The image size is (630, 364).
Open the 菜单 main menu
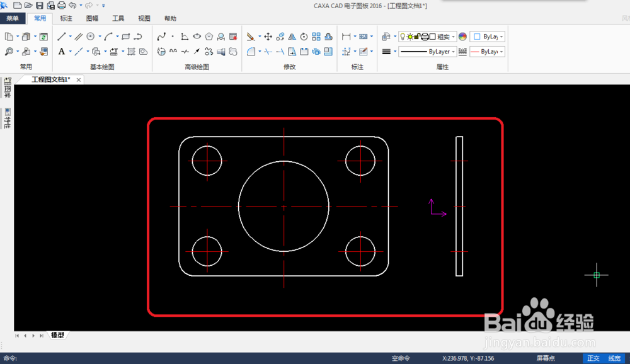coord(13,18)
